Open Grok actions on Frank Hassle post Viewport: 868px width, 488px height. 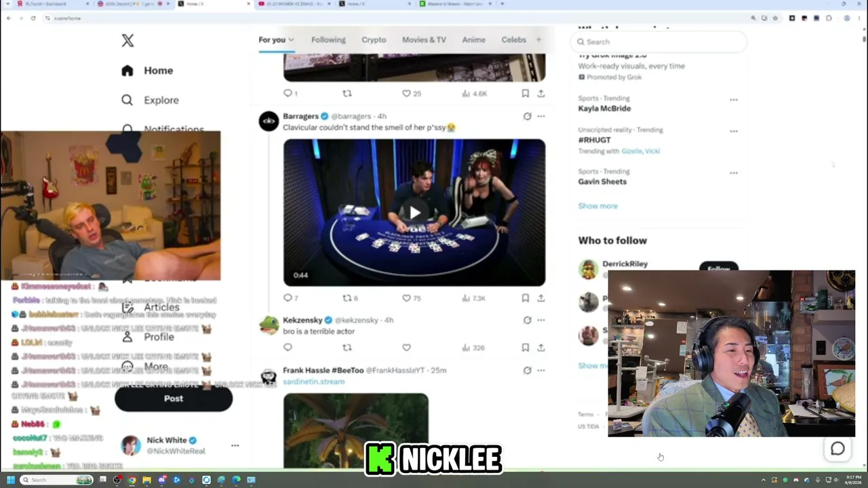pos(527,370)
